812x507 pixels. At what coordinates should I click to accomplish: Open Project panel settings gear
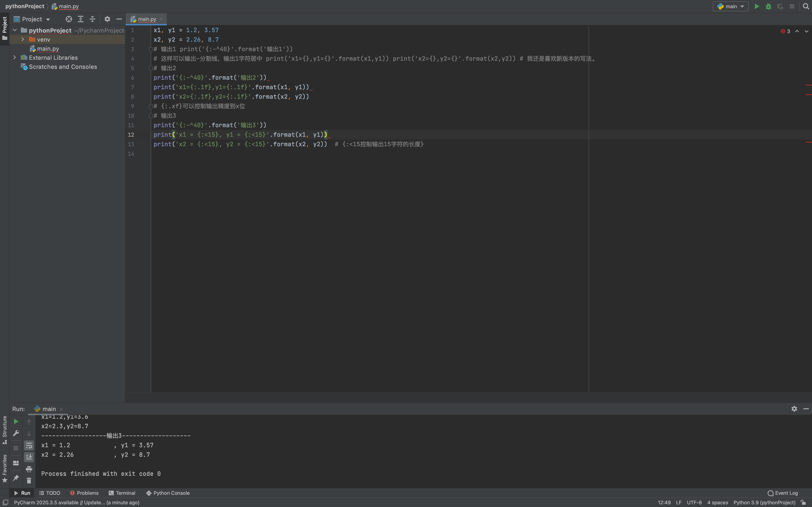point(107,19)
